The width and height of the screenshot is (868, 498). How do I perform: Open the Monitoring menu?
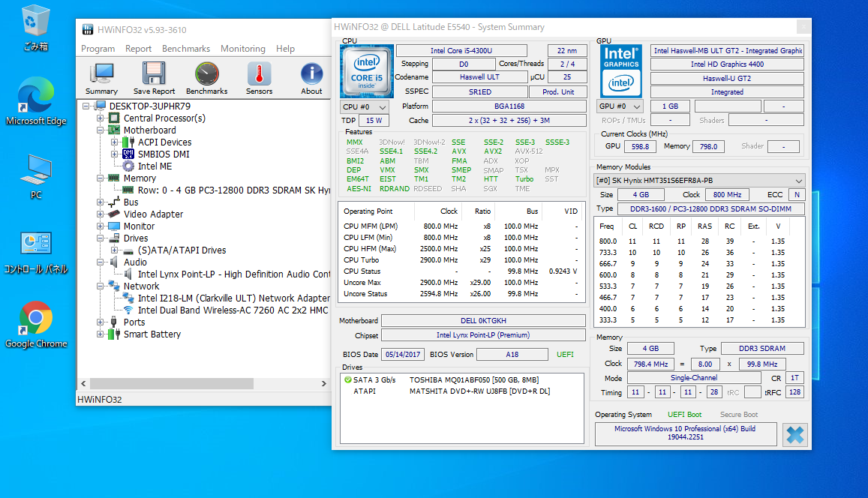coord(242,49)
